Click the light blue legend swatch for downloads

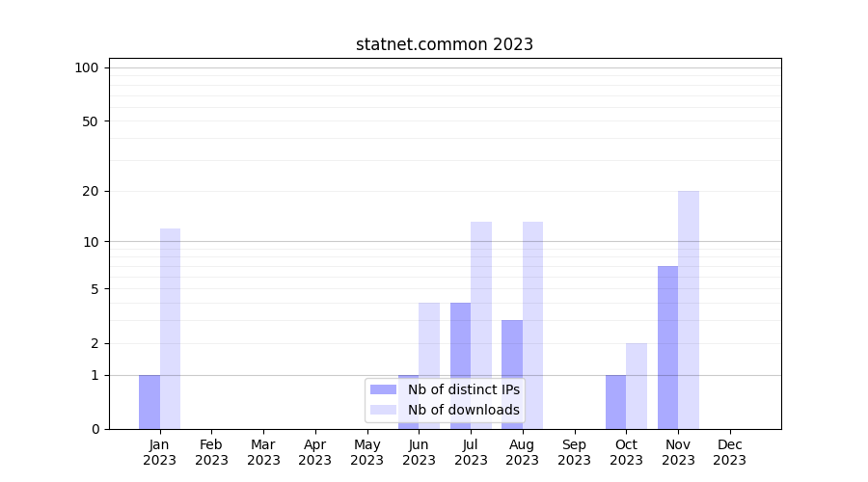[x=384, y=410]
